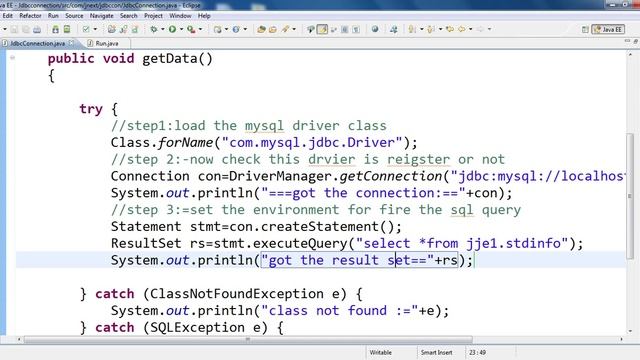Click the check-mark task toolbar icon
Screen dimensions: 640x360
[86, 29]
